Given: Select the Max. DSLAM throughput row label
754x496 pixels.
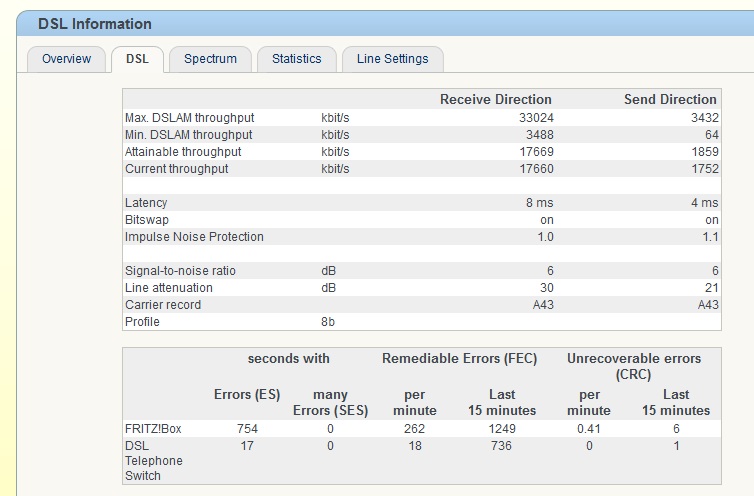Looking at the screenshot, I should tap(189, 118).
